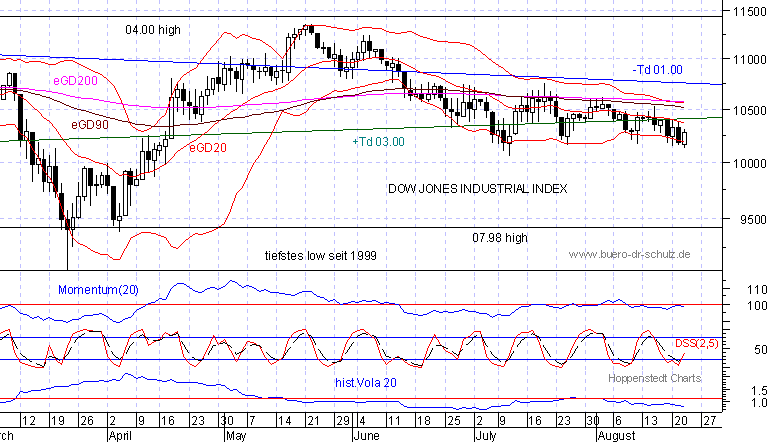
Task: Click the 1.0 volatility axis value
Action: pyautogui.click(x=759, y=403)
